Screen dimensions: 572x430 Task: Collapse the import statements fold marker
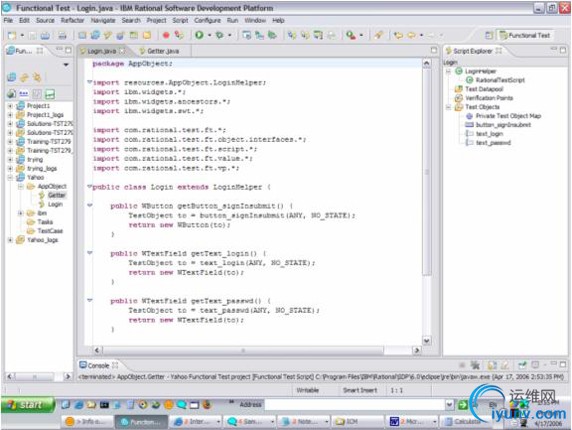click(90, 82)
